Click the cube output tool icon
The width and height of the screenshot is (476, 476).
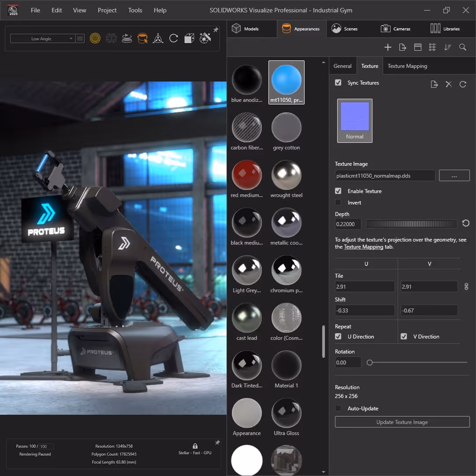(189, 38)
